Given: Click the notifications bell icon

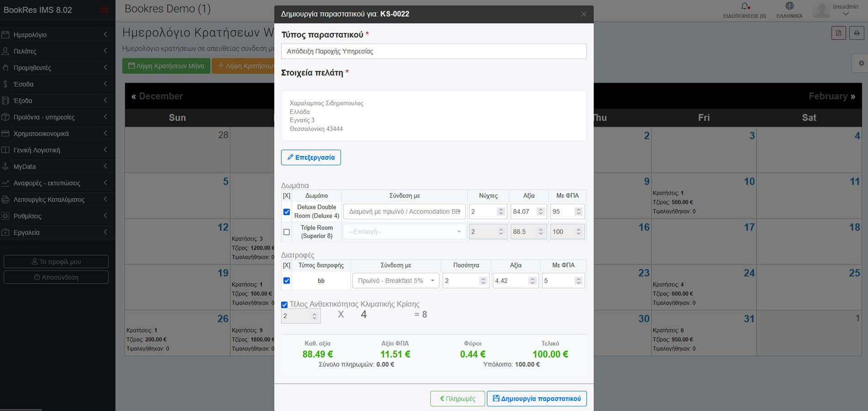Looking at the screenshot, I should (x=745, y=6).
